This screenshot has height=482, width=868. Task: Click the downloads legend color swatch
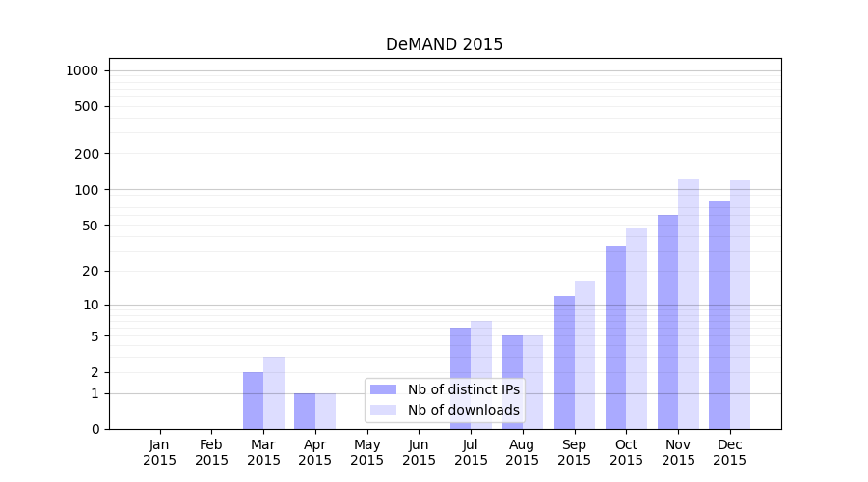point(383,410)
